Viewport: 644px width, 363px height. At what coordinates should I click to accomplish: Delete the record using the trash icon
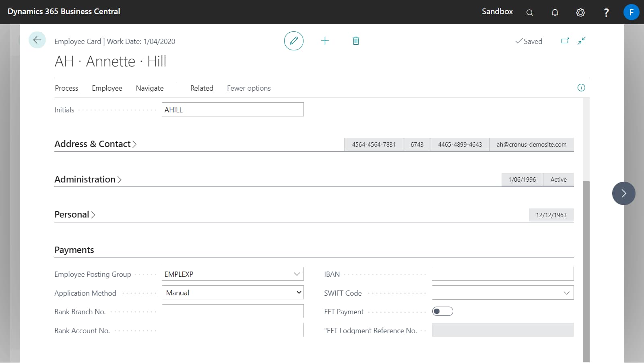(355, 41)
